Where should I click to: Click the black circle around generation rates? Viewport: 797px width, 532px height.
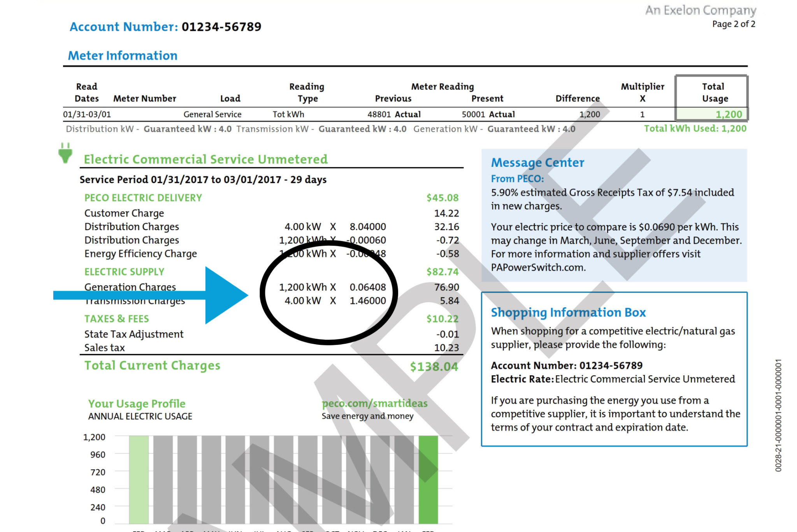[x=328, y=292]
